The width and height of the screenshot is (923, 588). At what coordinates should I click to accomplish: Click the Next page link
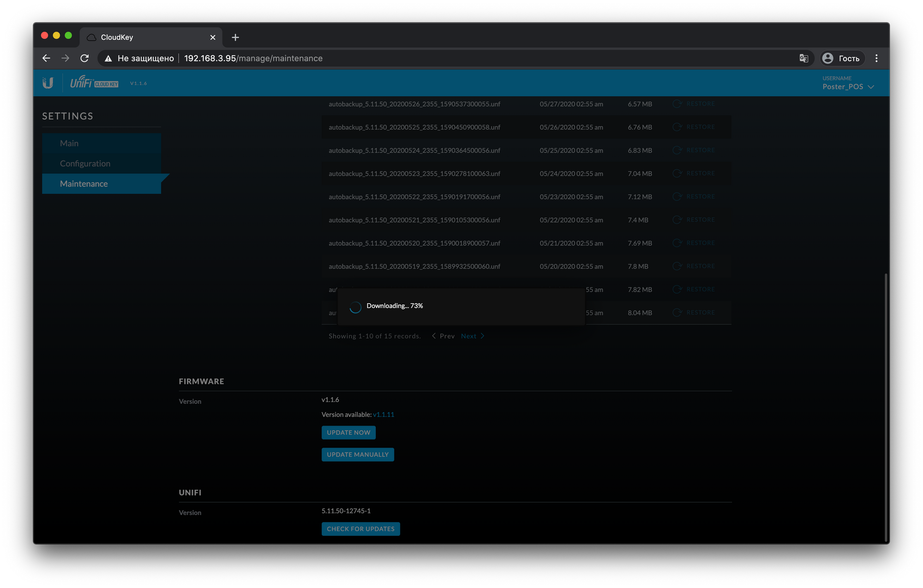(473, 336)
